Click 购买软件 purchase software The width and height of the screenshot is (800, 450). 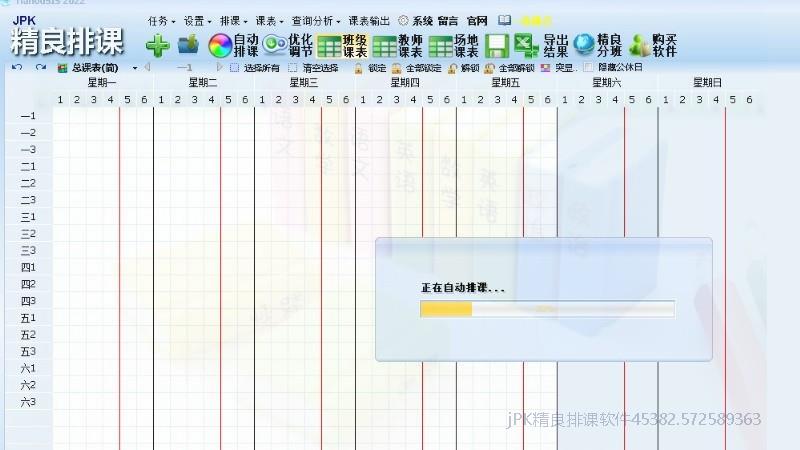point(653,45)
